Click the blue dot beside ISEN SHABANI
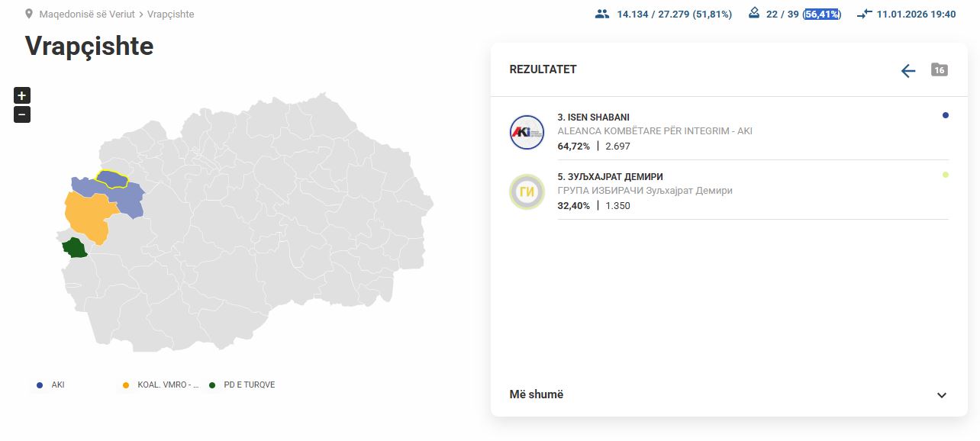This screenshot has height=441, width=980. click(x=946, y=115)
